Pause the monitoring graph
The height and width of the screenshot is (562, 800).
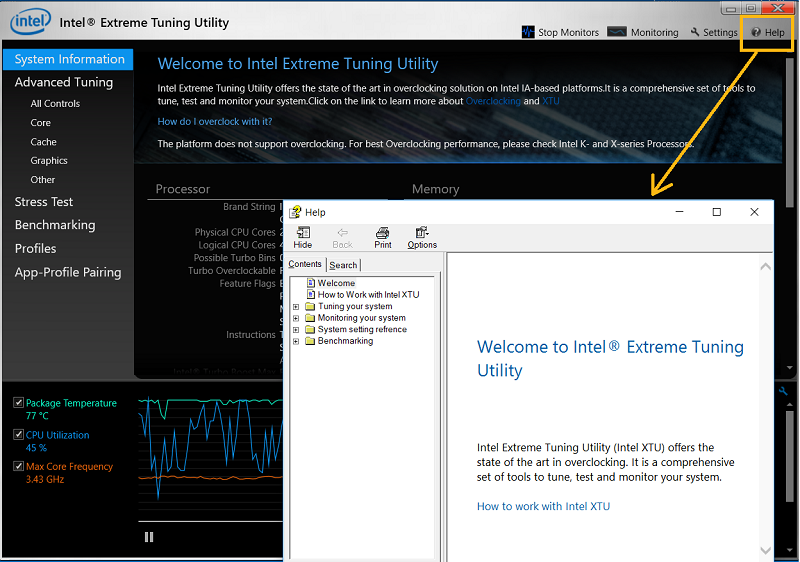pyautogui.click(x=149, y=537)
